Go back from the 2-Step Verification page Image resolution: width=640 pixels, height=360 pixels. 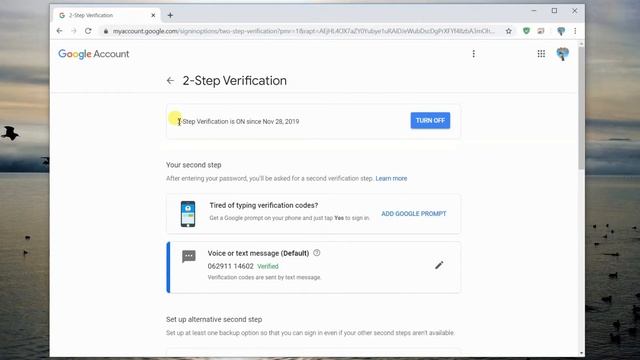click(170, 81)
